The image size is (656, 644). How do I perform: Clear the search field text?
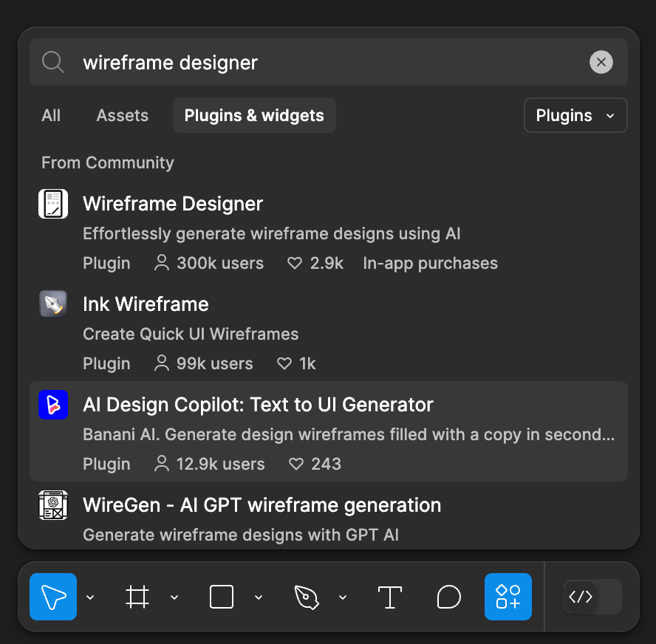601,62
